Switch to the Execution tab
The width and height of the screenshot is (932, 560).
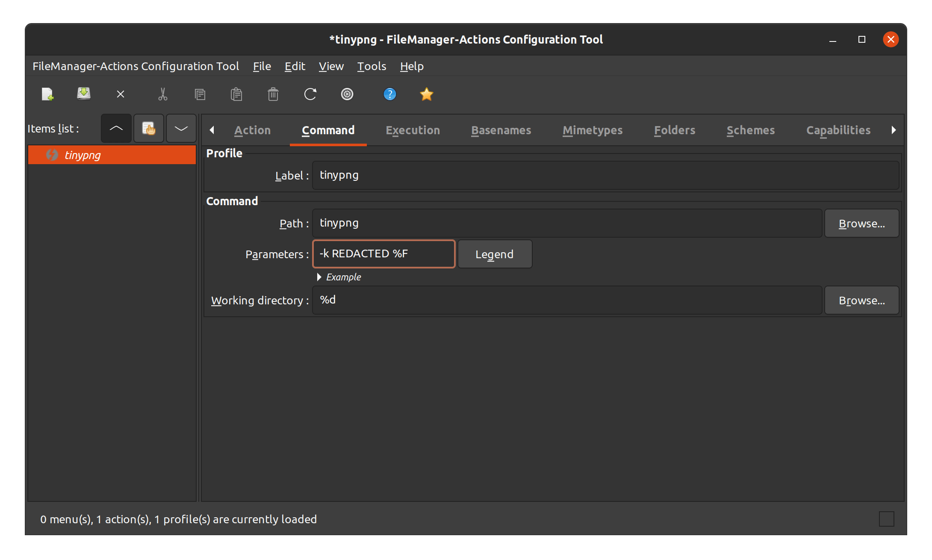[413, 130]
